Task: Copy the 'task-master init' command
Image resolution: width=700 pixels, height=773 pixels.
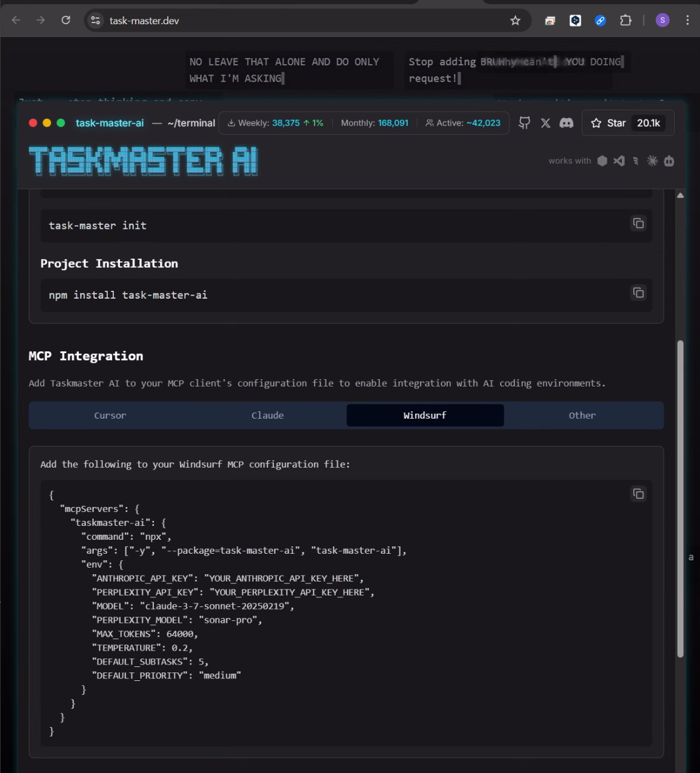Action: click(x=638, y=223)
